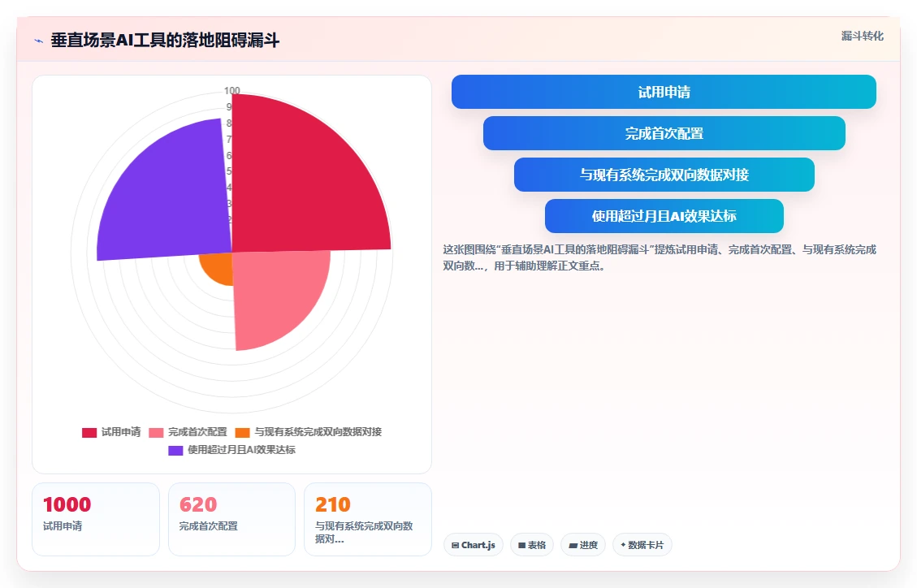Open the 210 data card

tap(368, 519)
